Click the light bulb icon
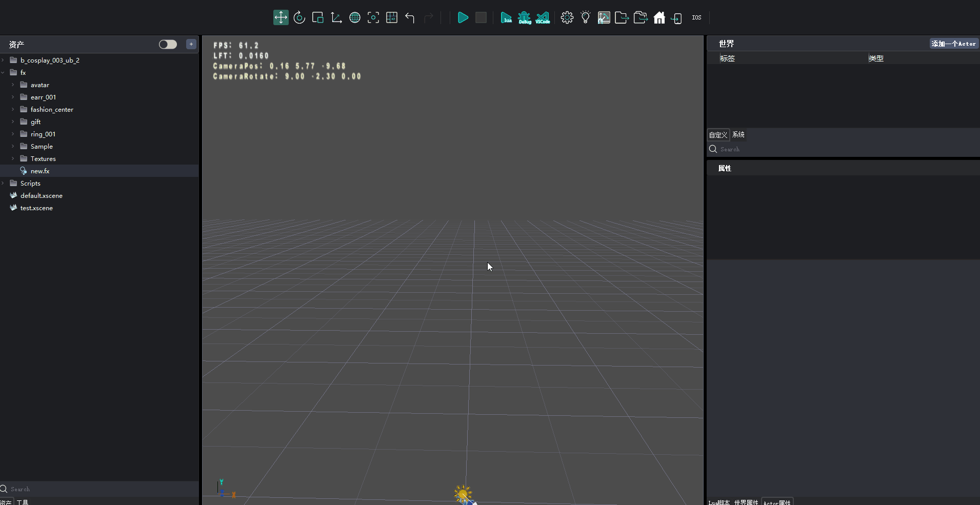The image size is (980, 505). (x=586, y=17)
